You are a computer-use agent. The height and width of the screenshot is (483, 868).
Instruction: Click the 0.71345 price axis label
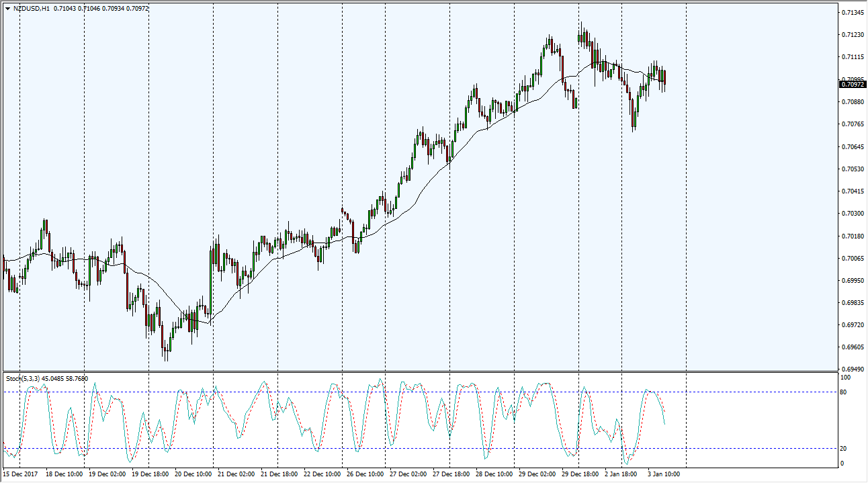click(853, 13)
